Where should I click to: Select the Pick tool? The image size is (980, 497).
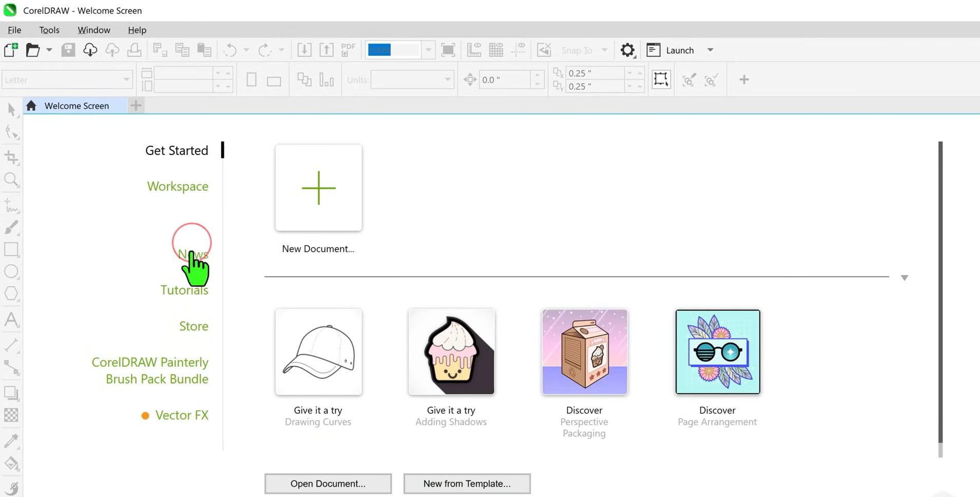coord(11,109)
